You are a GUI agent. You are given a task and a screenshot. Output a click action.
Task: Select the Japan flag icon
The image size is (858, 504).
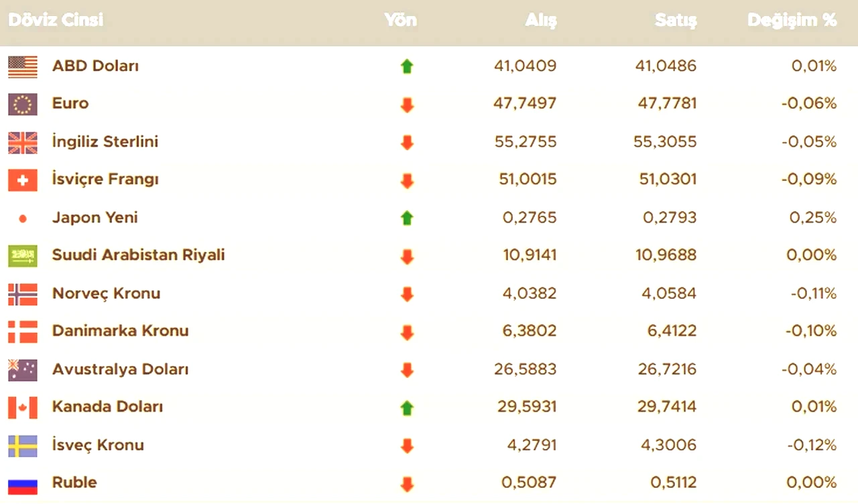tap(23, 218)
